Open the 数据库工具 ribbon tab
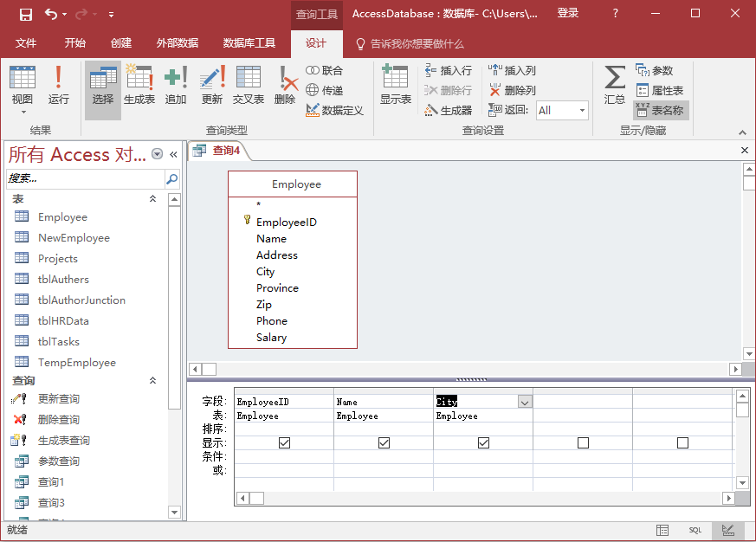756x542 pixels. pyautogui.click(x=249, y=43)
